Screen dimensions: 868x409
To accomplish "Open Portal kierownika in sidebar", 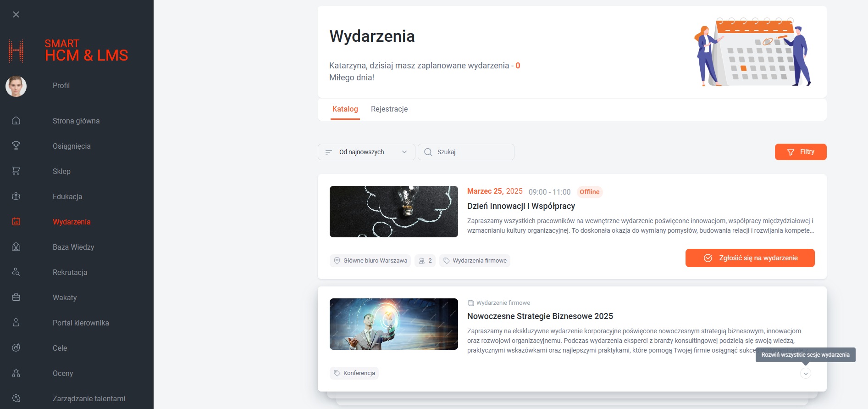I will coord(81,323).
